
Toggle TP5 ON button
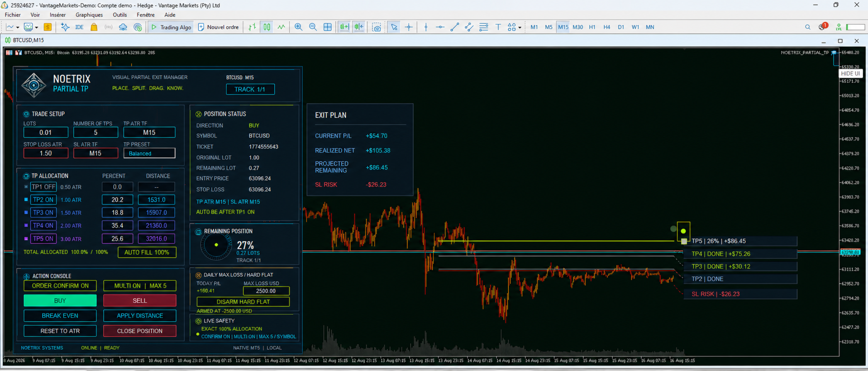[43, 238]
